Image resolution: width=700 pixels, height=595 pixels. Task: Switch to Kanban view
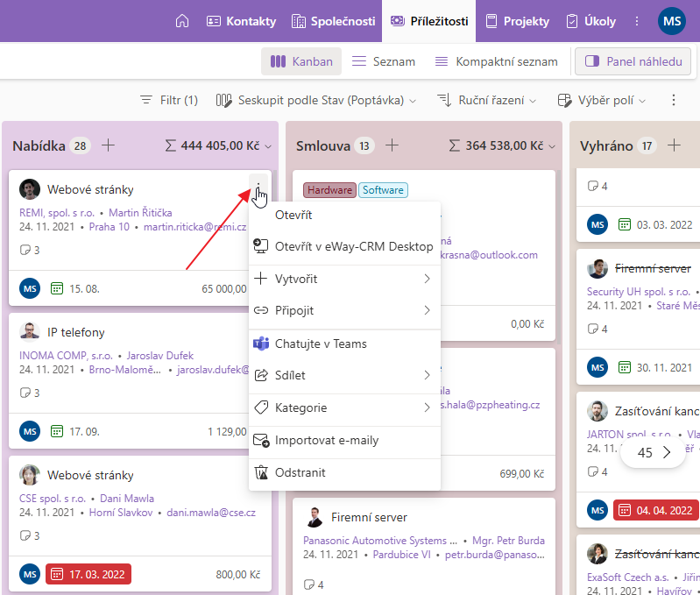[301, 61]
